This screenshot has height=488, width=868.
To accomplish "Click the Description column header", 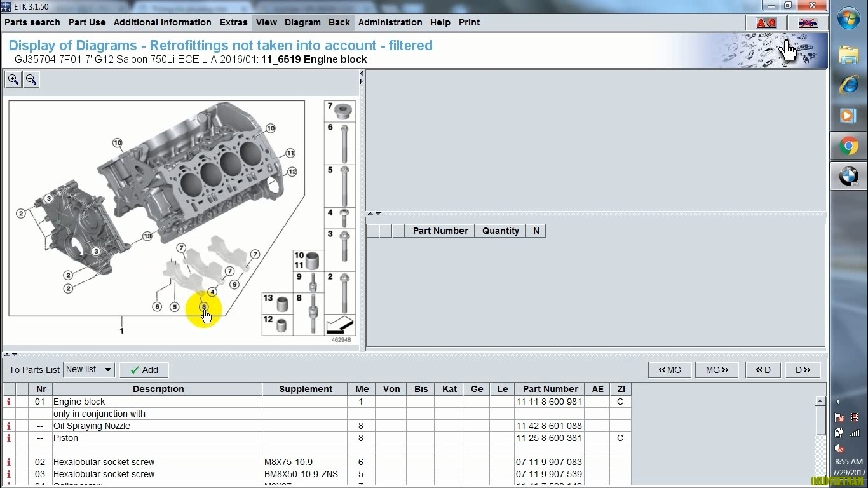I will pyautogui.click(x=158, y=389).
